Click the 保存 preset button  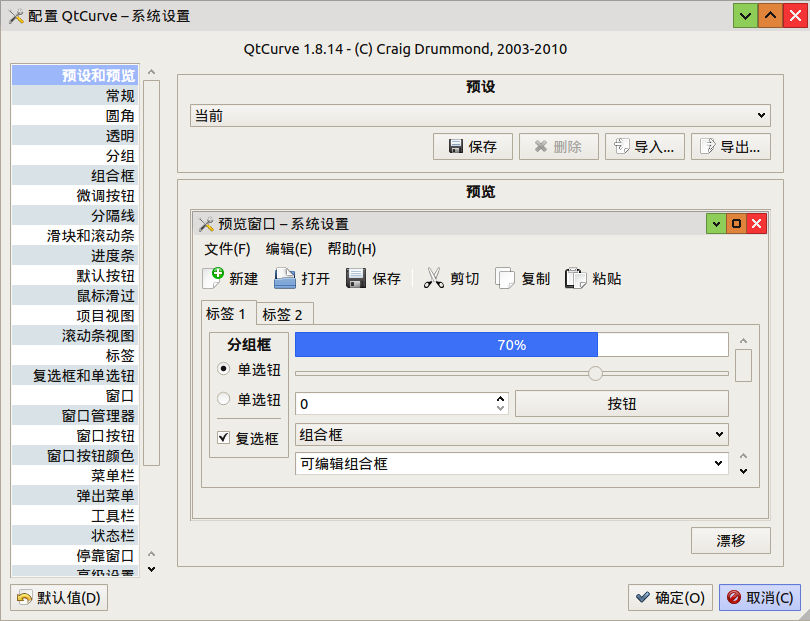(x=473, y=147)
